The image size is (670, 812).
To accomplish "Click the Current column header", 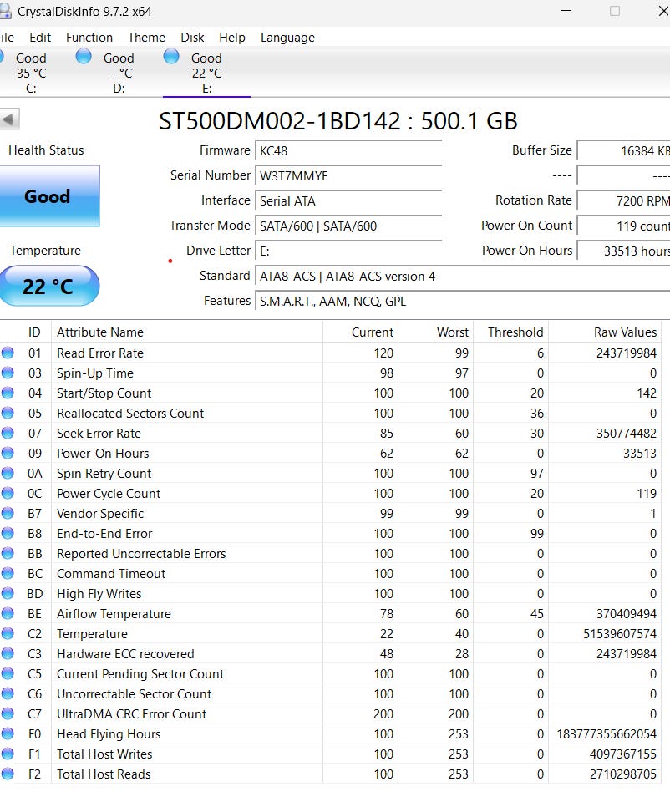I will pos(360,332).
